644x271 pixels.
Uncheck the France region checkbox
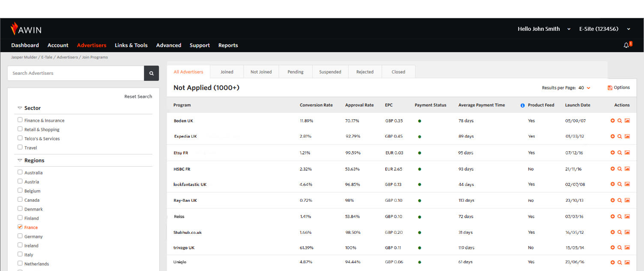click(20, 227)
